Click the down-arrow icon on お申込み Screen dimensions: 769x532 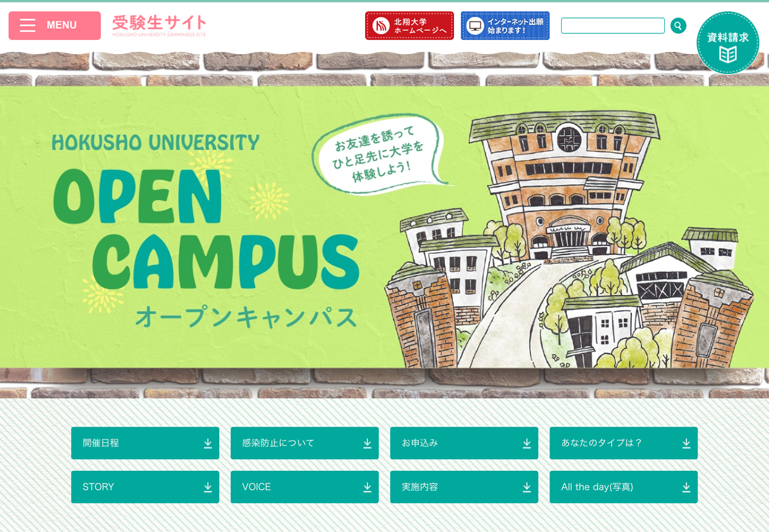(x=527, y=443)
